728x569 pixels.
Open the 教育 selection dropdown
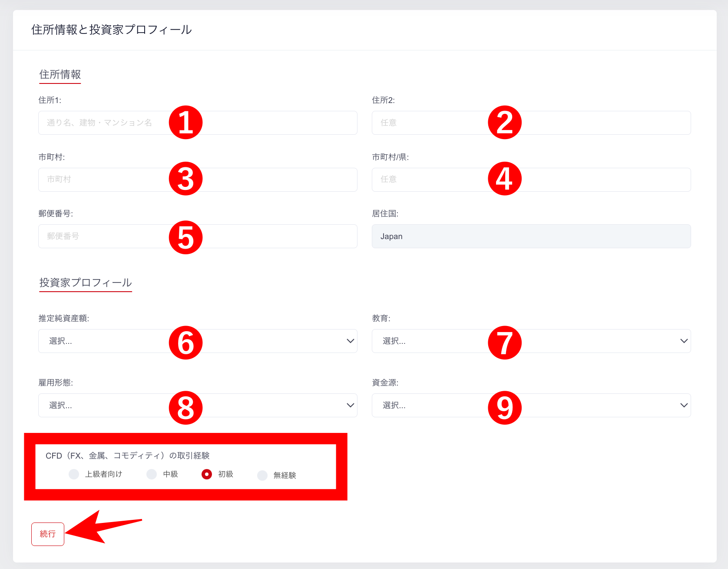434,341
